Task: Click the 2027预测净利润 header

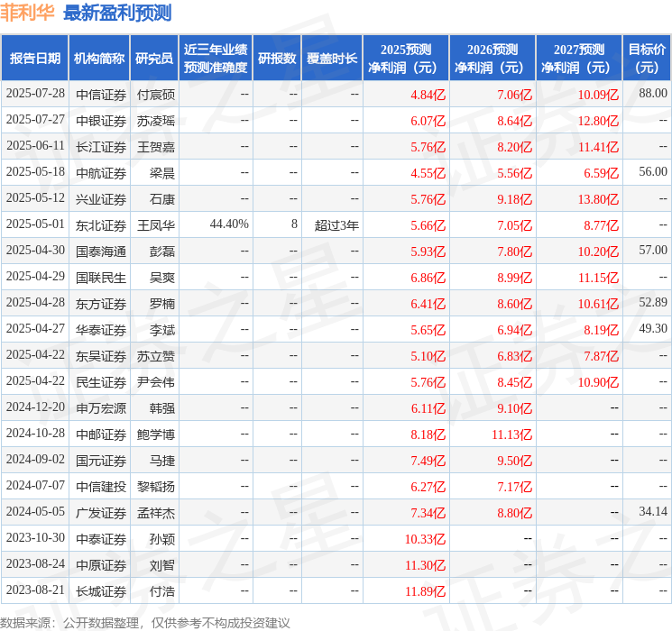Action: (579, 59)
